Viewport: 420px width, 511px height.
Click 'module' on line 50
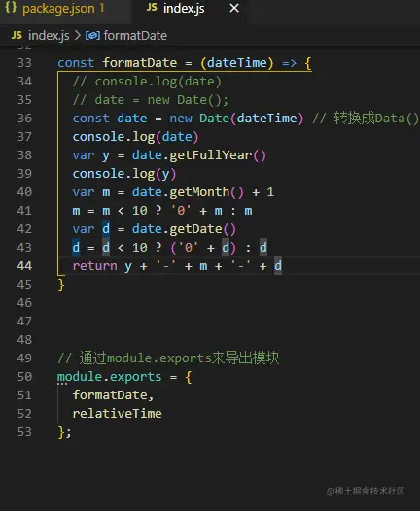point(80,377)
